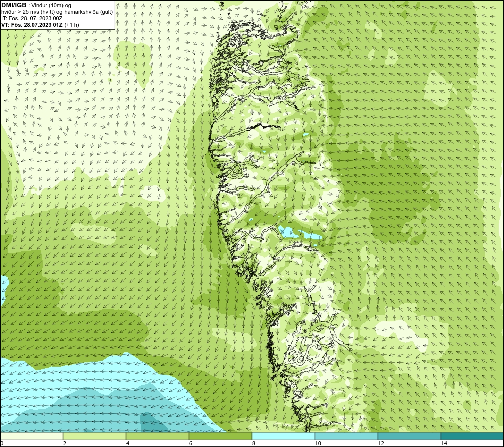The height and width of the screenshot is (447, 504).
Task: Click the legend scale label '10'
Action: coord(318,443)
